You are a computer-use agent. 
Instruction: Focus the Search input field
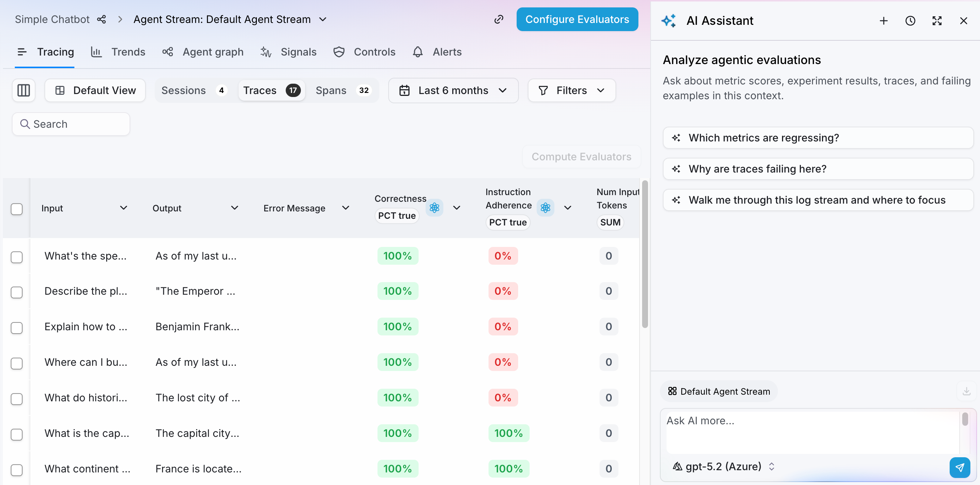(x=71, y=124)
